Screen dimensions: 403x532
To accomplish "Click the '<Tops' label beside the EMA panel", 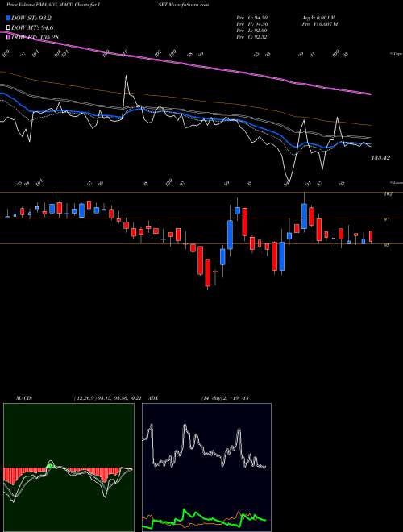I will [x=395, y=54].
